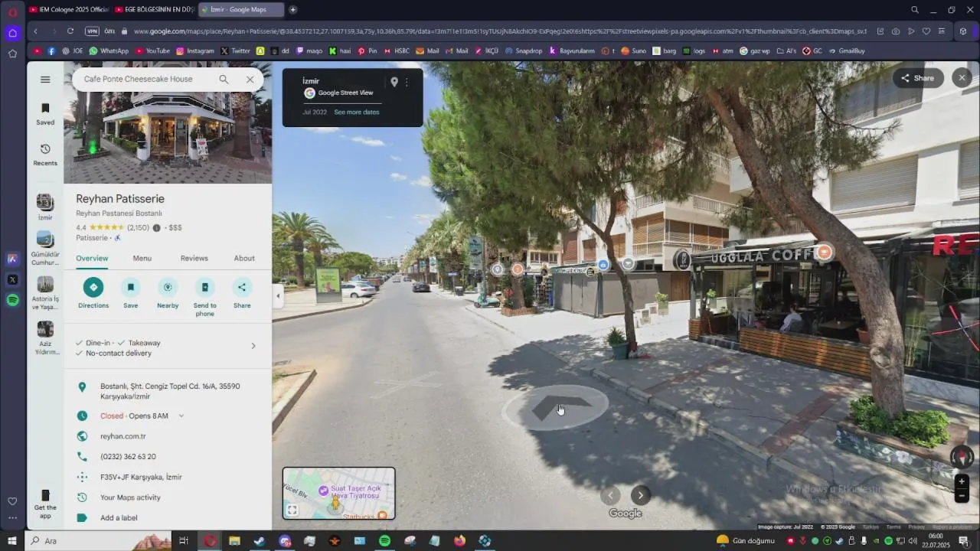
Task: Send place to phone
Action: point(204,297)
